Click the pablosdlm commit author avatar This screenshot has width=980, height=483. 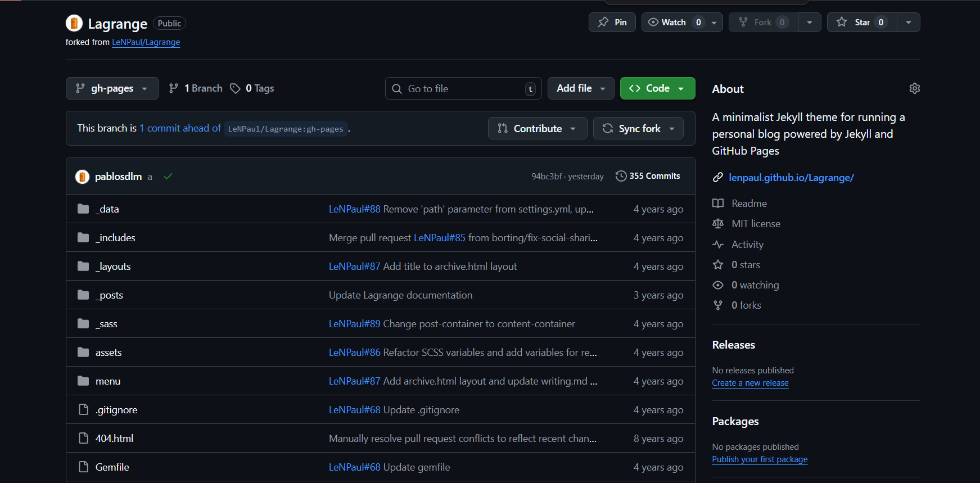pos(83,177)
